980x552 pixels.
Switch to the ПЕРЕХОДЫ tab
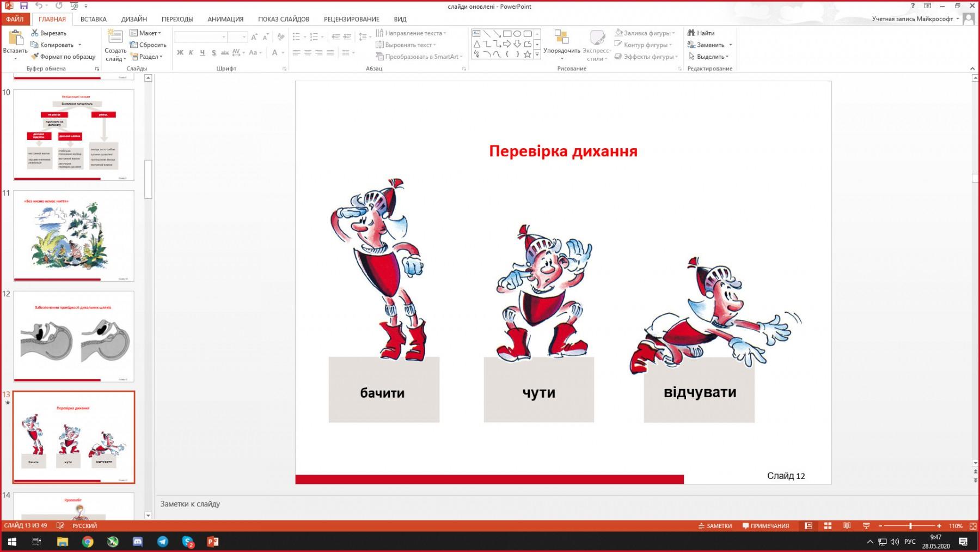pyautogui.click(x=177, y=19)
